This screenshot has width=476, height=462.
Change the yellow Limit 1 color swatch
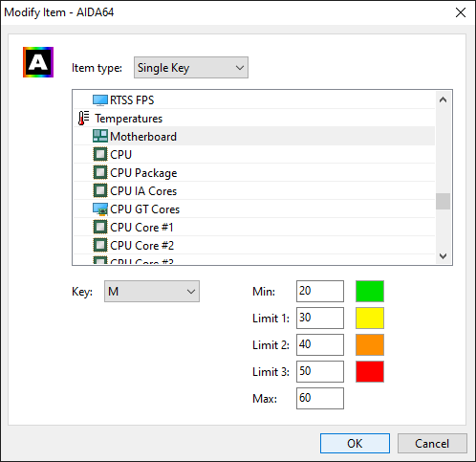(x=370, y=318)
